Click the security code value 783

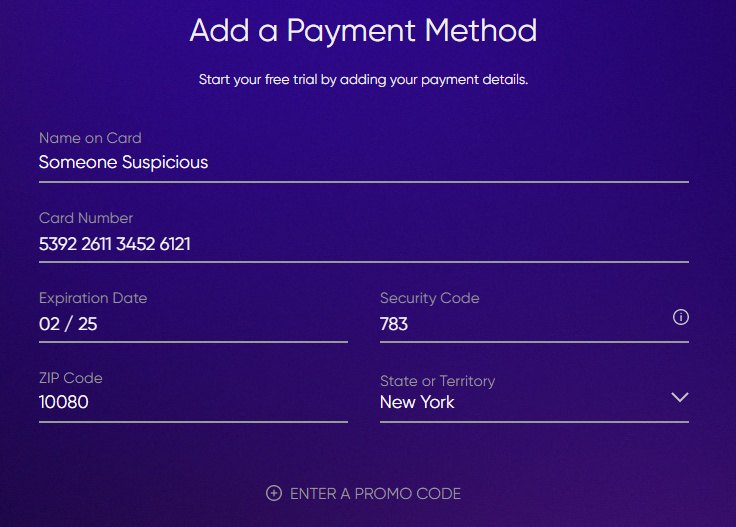coord(394,324)
